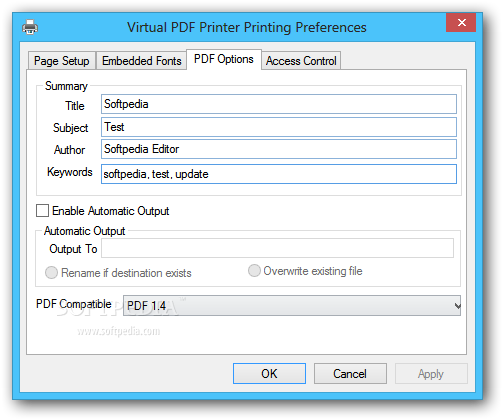
Task: Click the Apply button
Action: point(431,374)
